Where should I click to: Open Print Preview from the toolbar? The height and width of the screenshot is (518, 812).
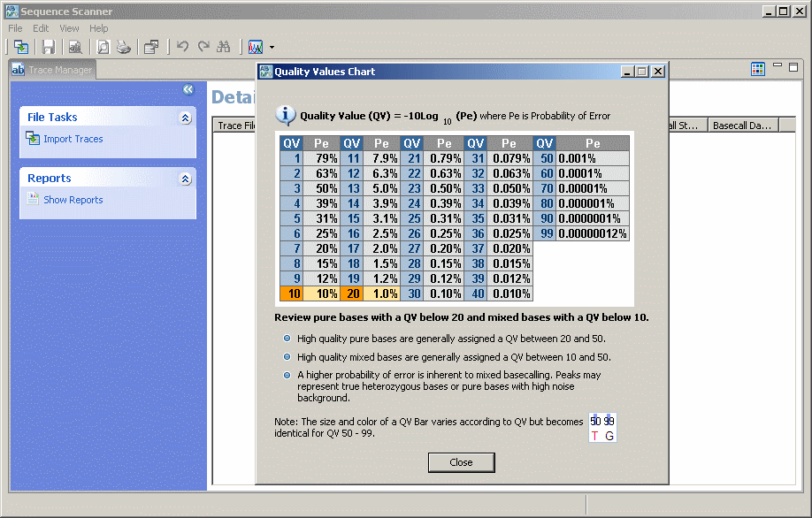(103, 47)
